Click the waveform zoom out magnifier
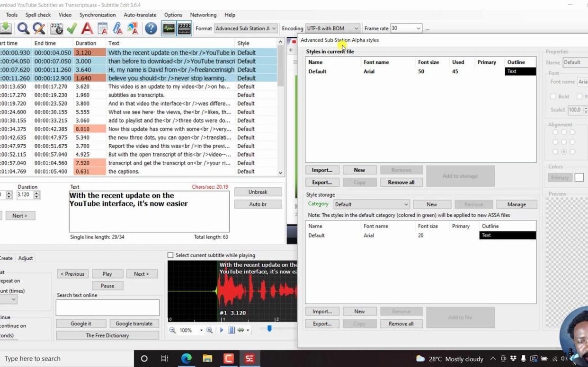This screenshot has width=588, height=367. (172, 330)
